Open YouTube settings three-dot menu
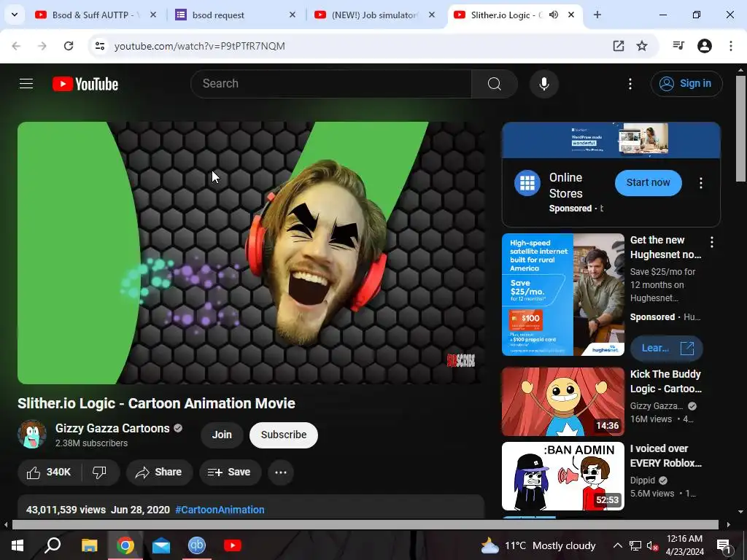The height and width of the screenshot is (560, 747). [x=630, y=84]
